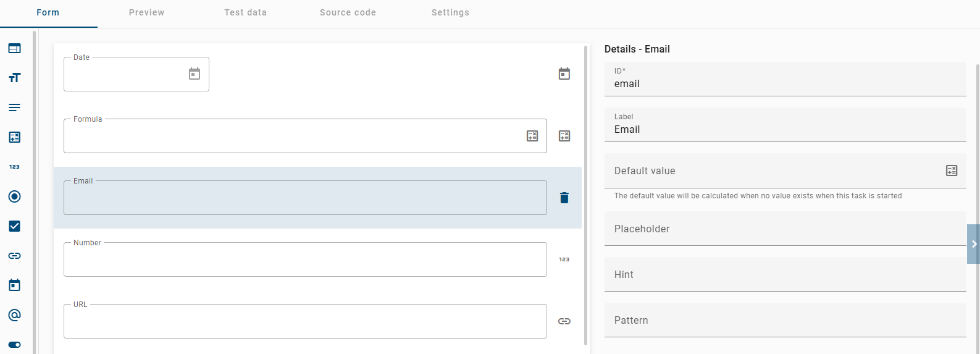Screen dimensions: 980x354
Task: Add a text field from sidebar
Action: click(15, 78)
